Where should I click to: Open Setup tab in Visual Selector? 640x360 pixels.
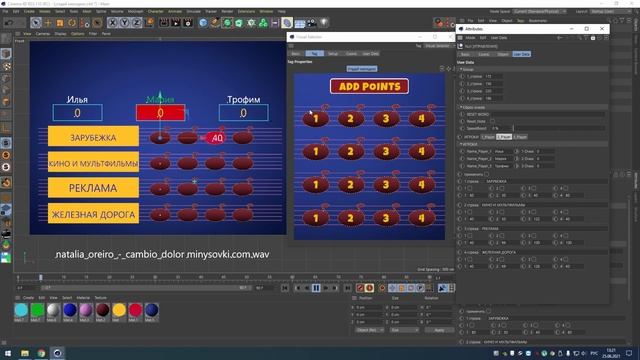pyautogui.click(x=333, y=53)
